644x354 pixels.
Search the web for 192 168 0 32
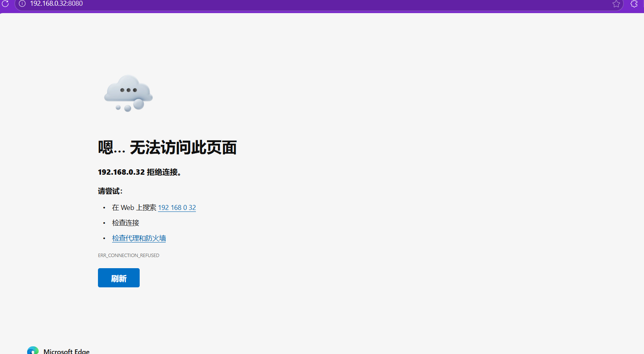point(177,208)
